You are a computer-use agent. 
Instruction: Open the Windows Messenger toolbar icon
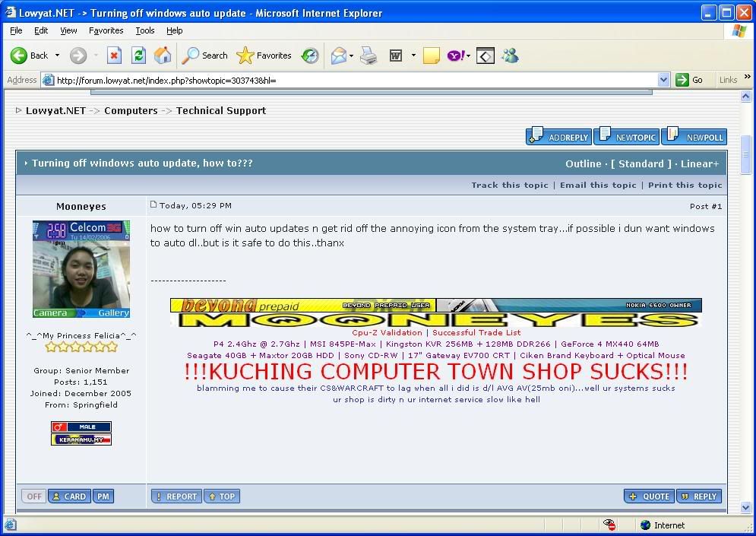tap(510, 56)
